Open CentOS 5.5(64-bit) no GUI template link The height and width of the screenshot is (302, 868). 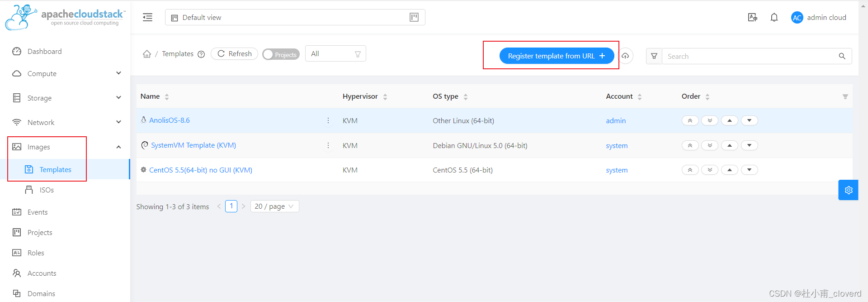(x=201, y=170)
